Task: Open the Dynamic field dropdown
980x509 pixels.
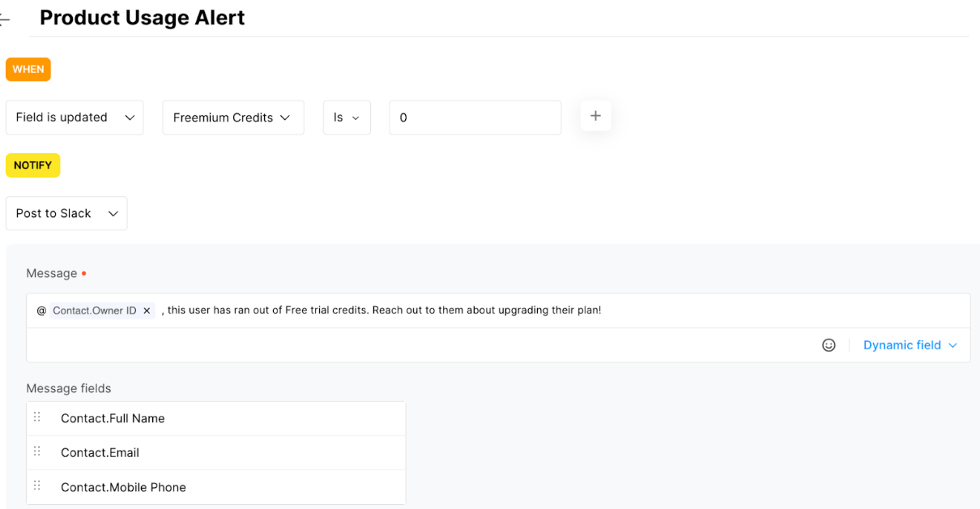Action: pyautogui.click(x=910, y=345)
